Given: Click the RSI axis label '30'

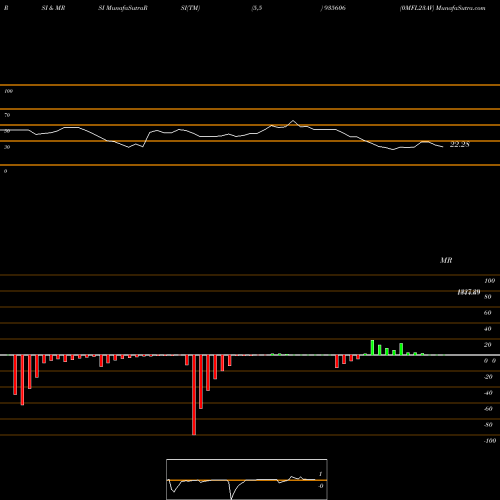Looking at the screenshot, I should pyautogui.click(x=7, y=147).
